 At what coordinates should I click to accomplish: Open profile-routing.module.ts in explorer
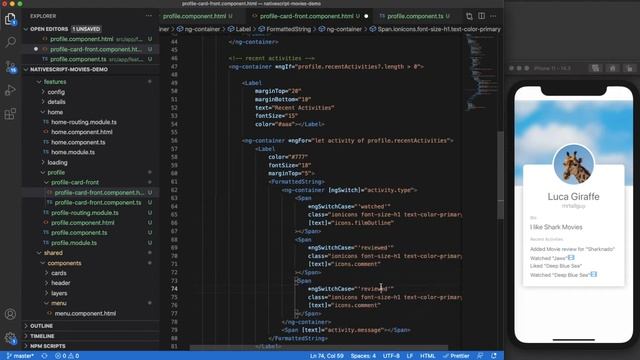[85, 213]
